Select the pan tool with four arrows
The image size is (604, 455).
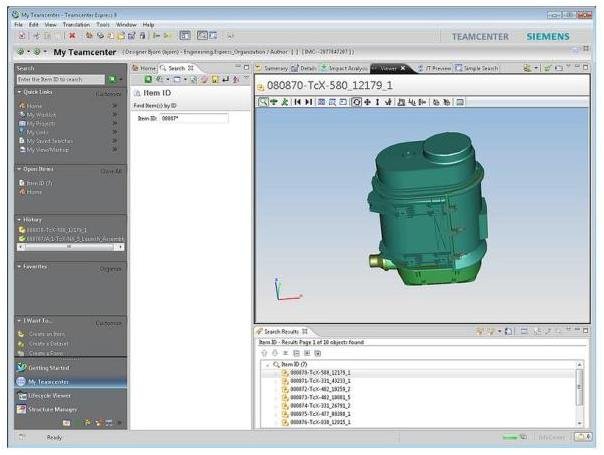click(367, 102)
